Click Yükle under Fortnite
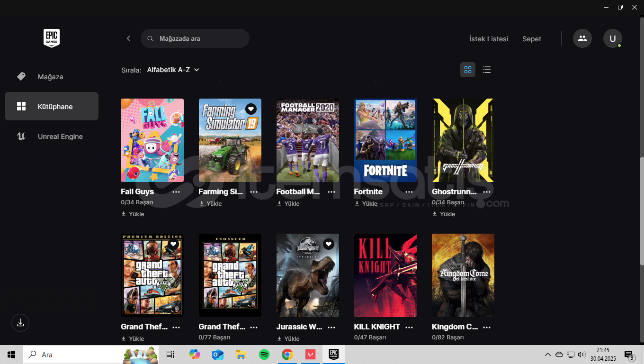The image size is (644, 364). point(366,203)
